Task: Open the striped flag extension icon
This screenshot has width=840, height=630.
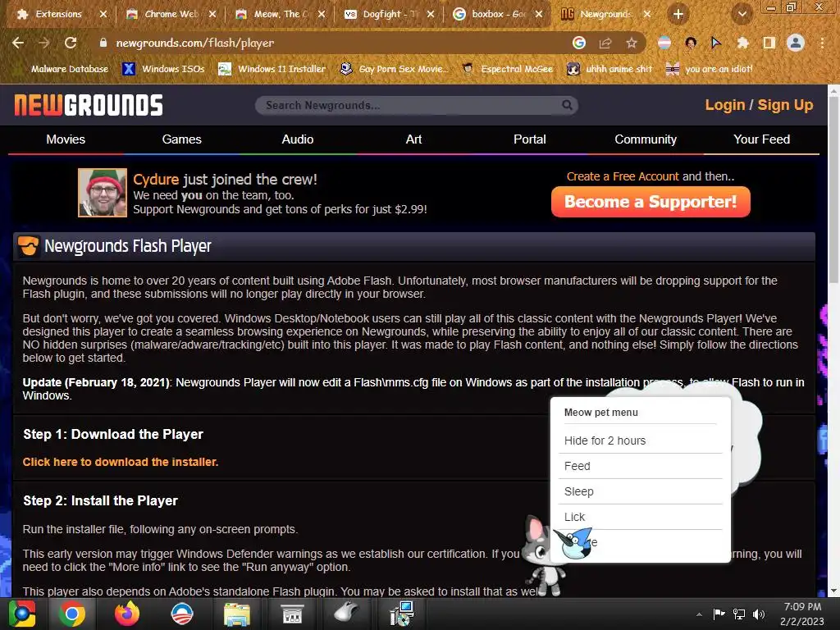Action: (x=664, y=43)
